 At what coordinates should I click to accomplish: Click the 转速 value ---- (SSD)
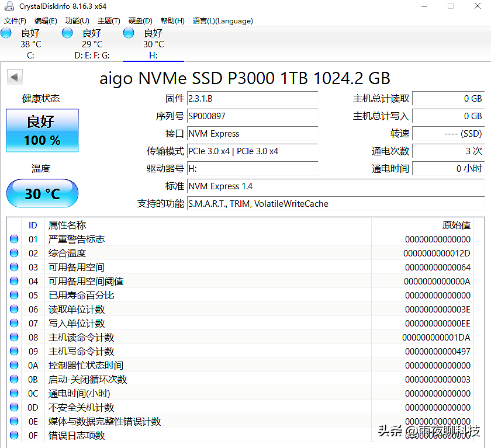point(448,134)
